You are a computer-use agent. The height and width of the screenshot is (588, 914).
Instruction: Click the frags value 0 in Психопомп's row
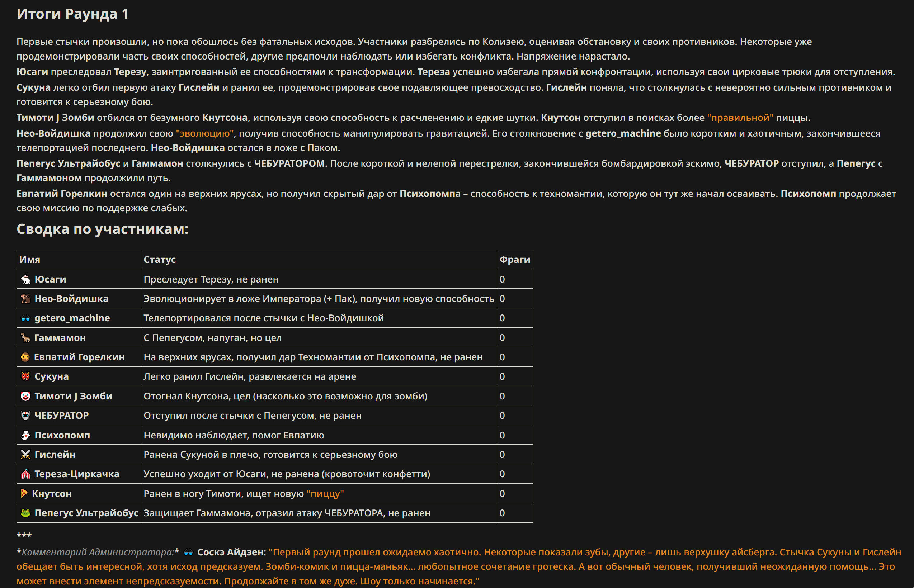[502, 435]
